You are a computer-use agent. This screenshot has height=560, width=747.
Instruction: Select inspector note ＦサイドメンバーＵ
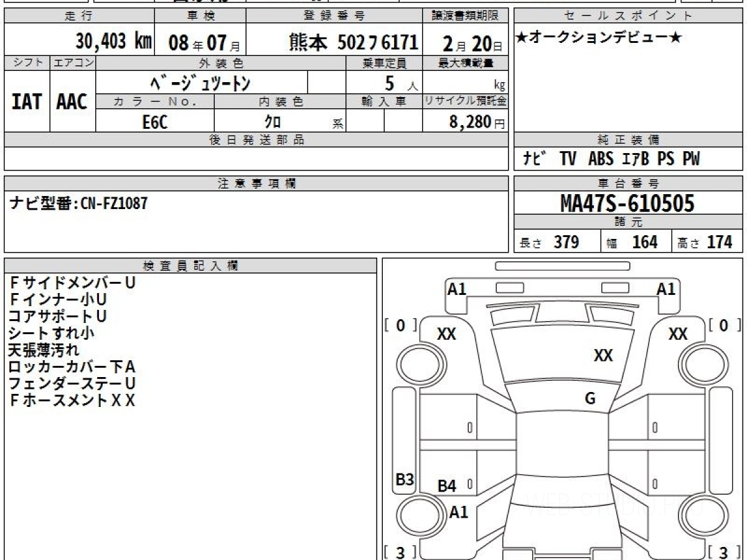click(73, 282)
